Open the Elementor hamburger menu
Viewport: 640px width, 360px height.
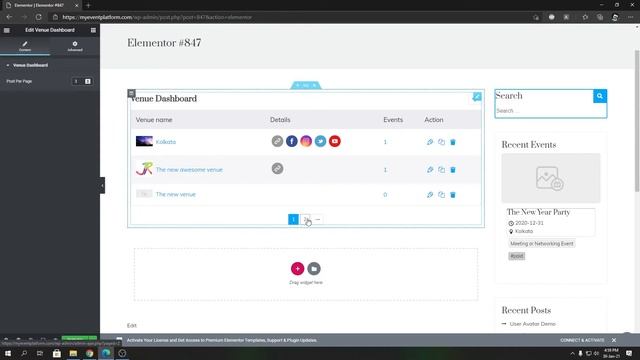pos(7,30)
